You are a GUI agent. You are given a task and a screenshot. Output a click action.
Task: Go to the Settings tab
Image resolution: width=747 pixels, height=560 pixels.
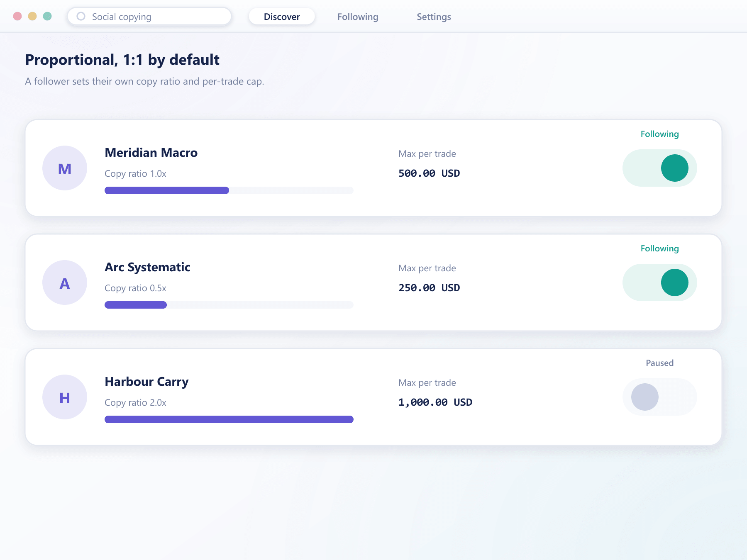point(434,17)
